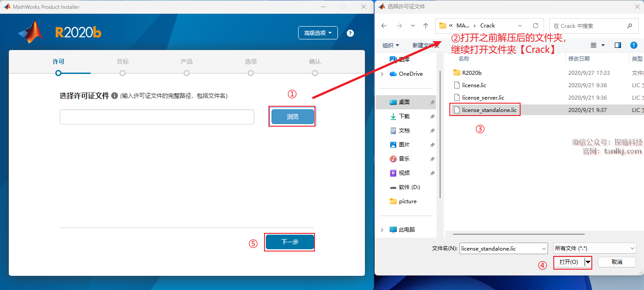Select license_standalone.lic file
Screen dimensions: 644x290
[489, 110]
